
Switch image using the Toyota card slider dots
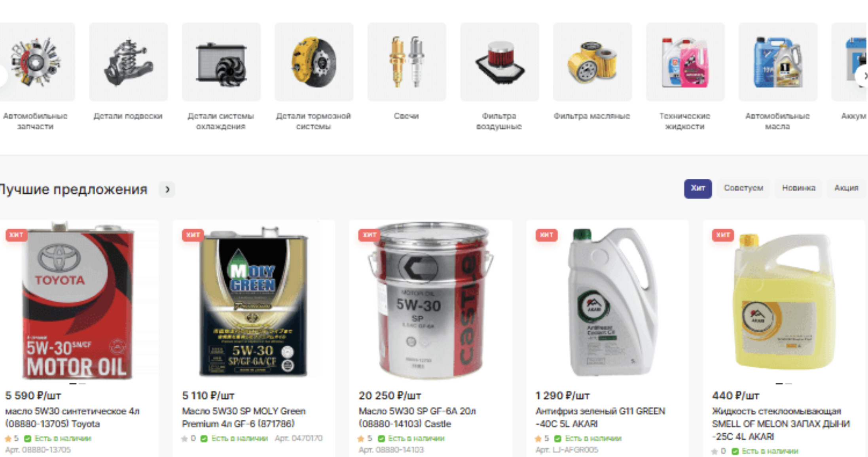(77, 383)
